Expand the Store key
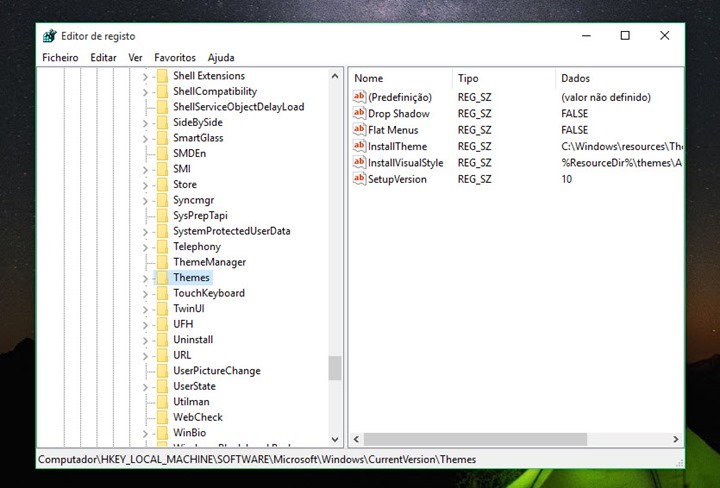This screenshot has height=488, width=720. tap(145, 185)
